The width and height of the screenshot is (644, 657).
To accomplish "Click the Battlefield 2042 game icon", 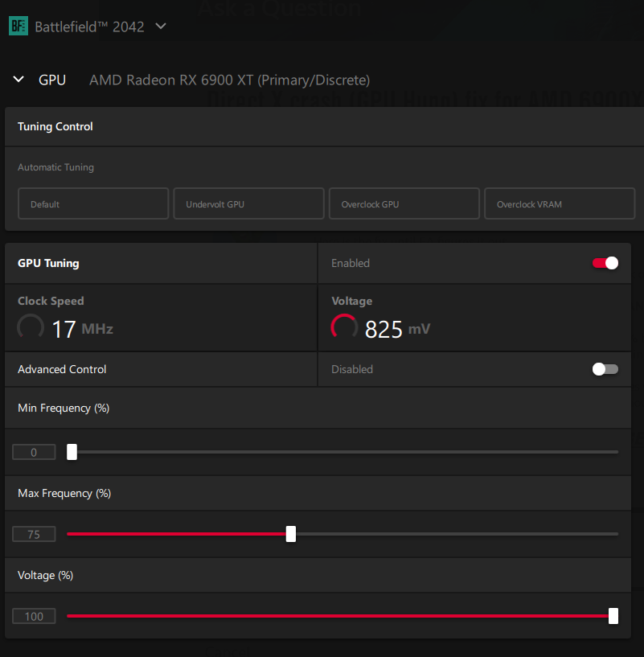I will tap(18, 26).
